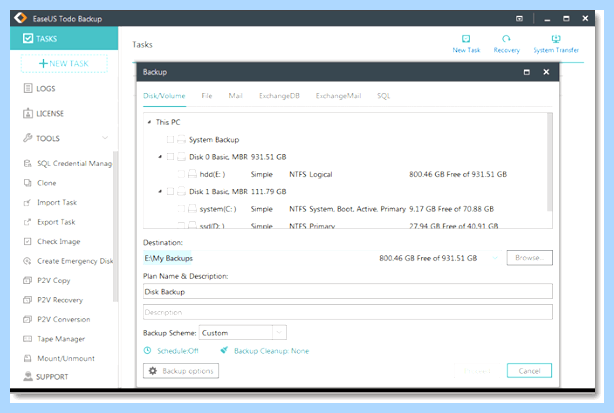Open the Tape Manager tool

54,339
